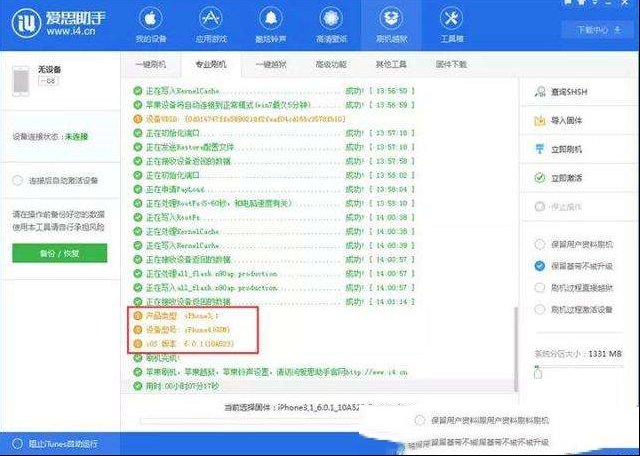Viewport: 640px width, 456px height.
Task: Click the orange icon next to 产品类型
Action: [x=138, y=316]
